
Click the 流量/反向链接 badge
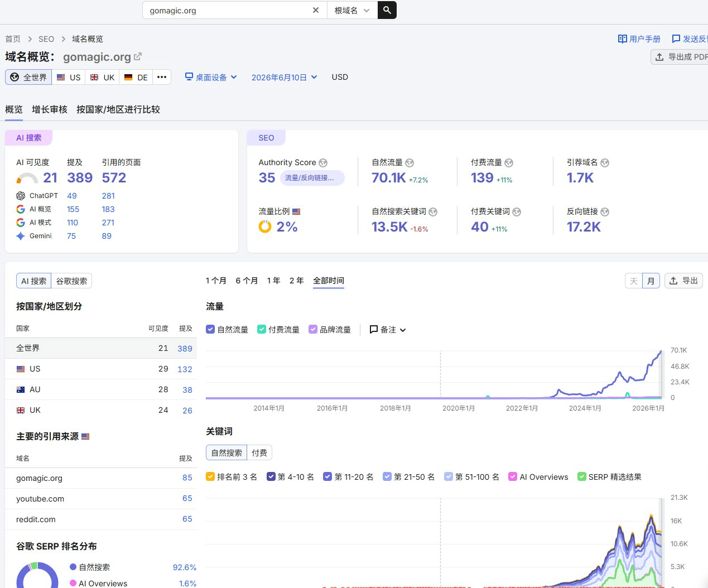[312, 178]
